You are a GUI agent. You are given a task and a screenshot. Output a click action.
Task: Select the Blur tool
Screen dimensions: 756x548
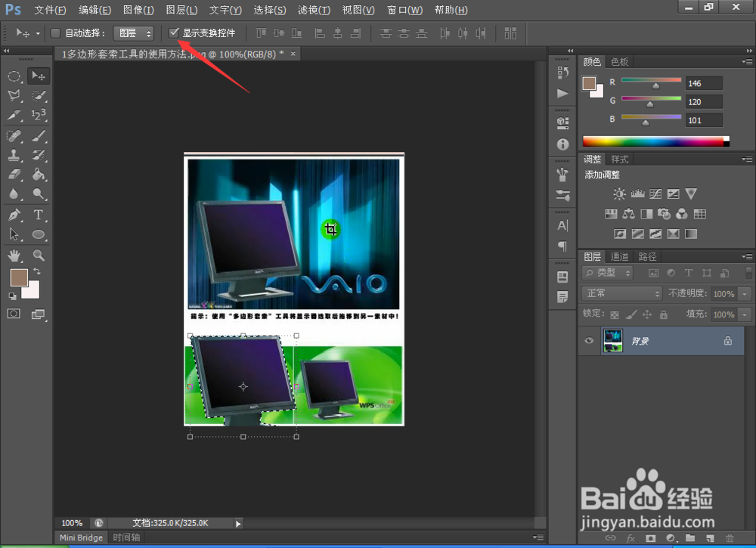[14, 194]
